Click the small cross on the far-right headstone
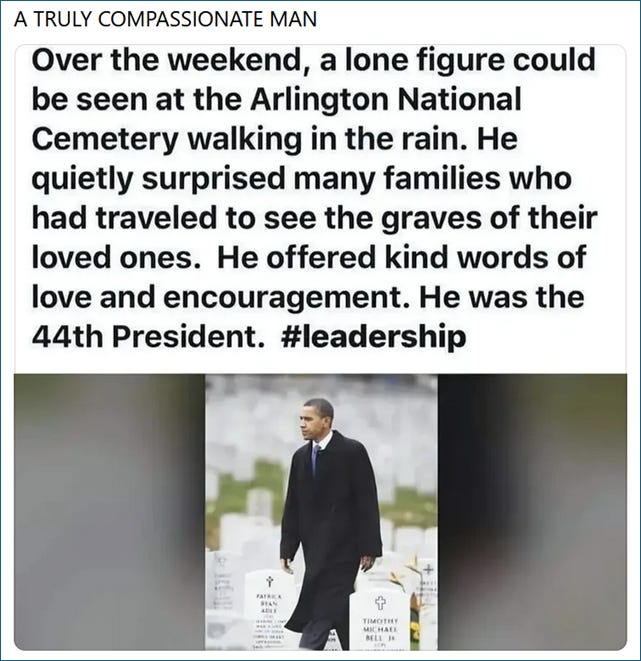Screen dimensions: 641x661 coord(429,569)
